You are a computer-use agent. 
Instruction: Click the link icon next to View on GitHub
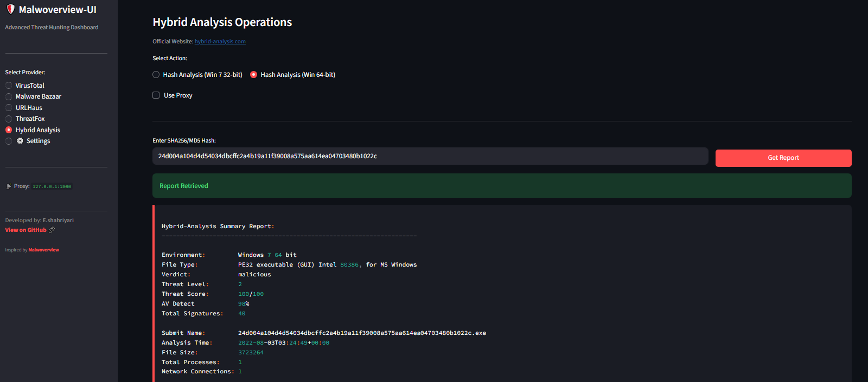pos(52,230)
